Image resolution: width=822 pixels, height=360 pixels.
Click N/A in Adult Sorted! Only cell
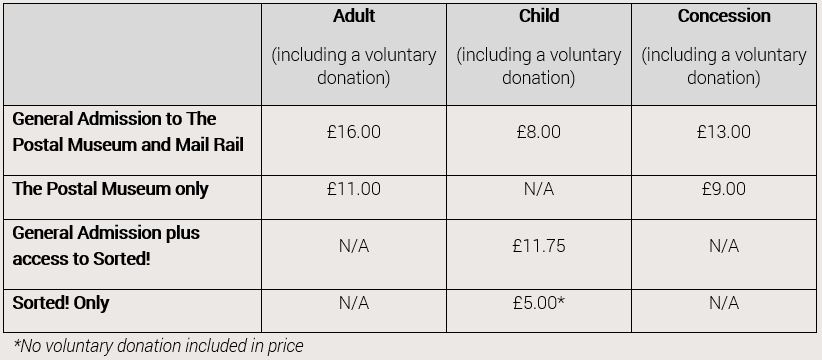[354, 303]
